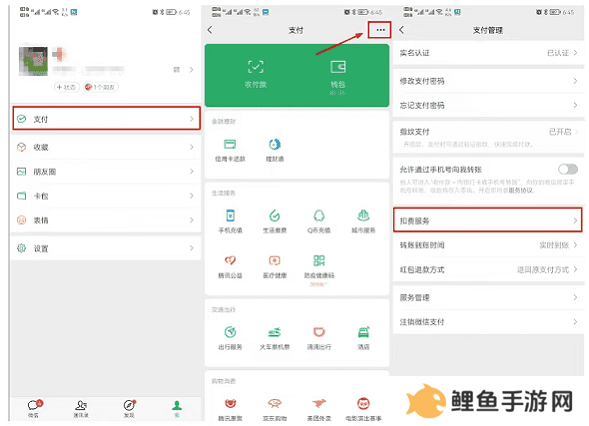Switch to the 发现 discover tab
Viewport: 589px width, 426px height.
(x=129, y=408)
